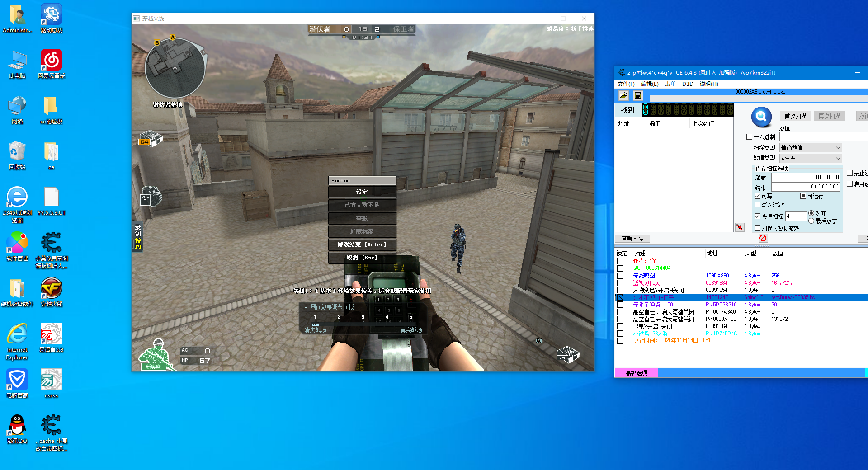868x470 pixels.
Task: Select the 网络 desktop icon
Action: 17,110
